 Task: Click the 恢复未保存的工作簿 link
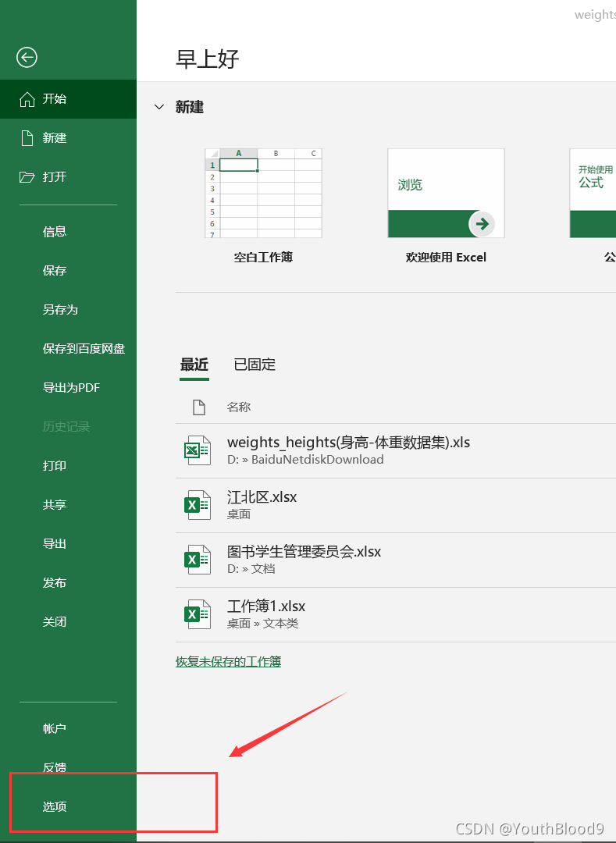click(x=229, y=661)
